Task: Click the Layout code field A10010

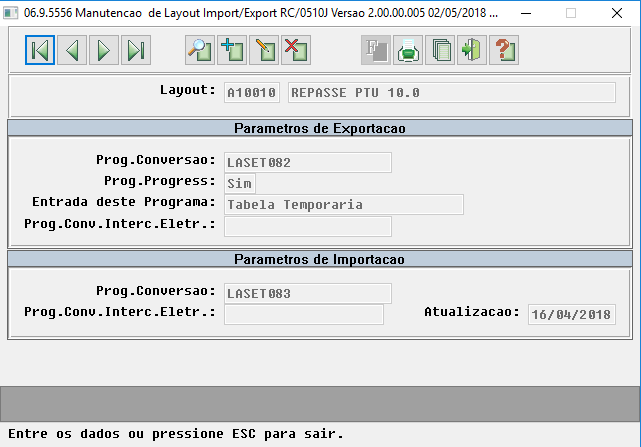Action: click(252, 93)
